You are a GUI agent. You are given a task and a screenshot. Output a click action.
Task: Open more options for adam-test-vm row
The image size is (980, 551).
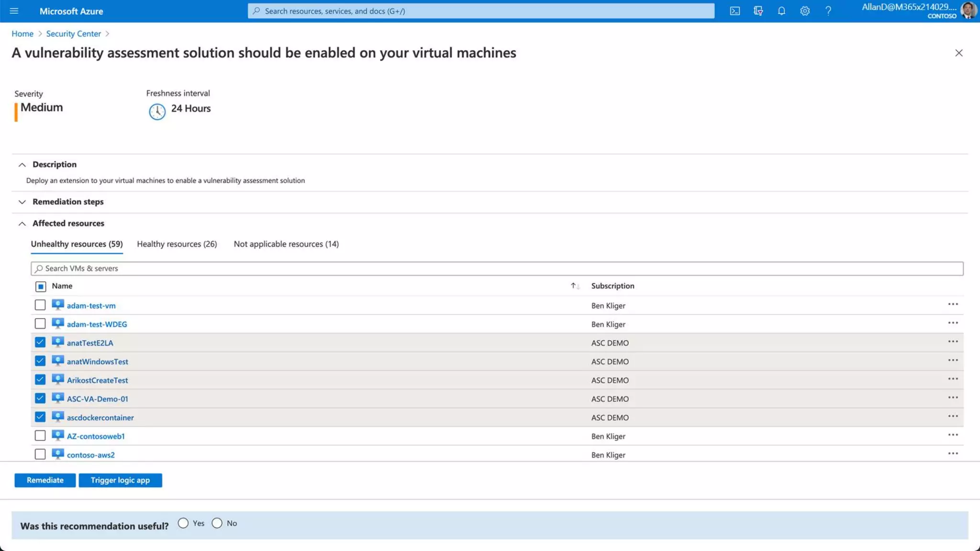953,305
